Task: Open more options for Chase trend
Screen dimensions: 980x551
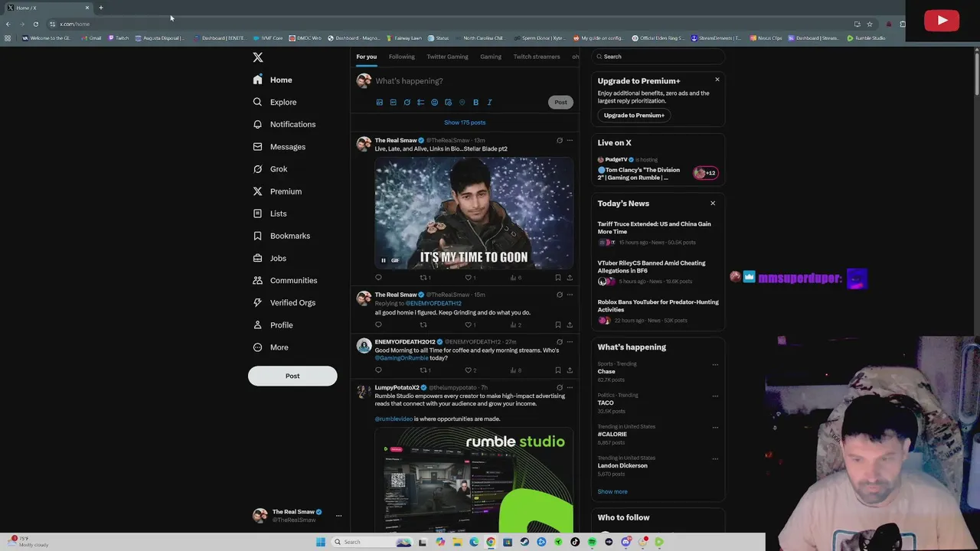Action: (x=715, y=365)
